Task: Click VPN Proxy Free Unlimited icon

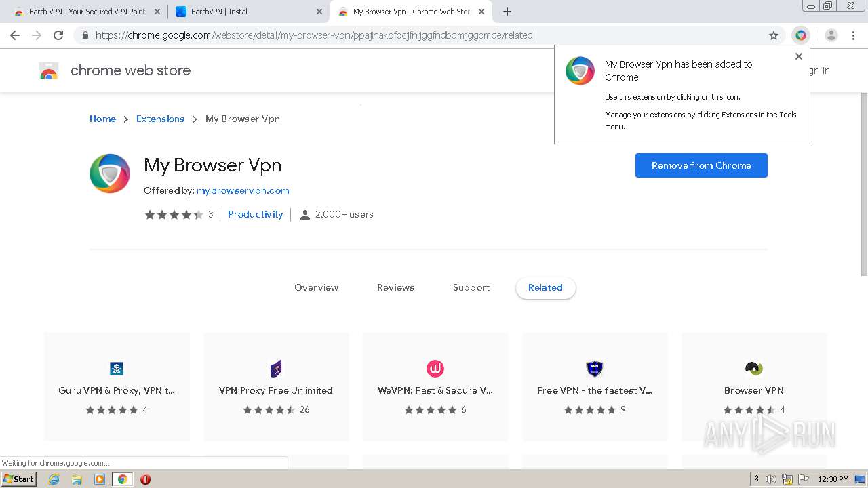Action: point(276,369)
